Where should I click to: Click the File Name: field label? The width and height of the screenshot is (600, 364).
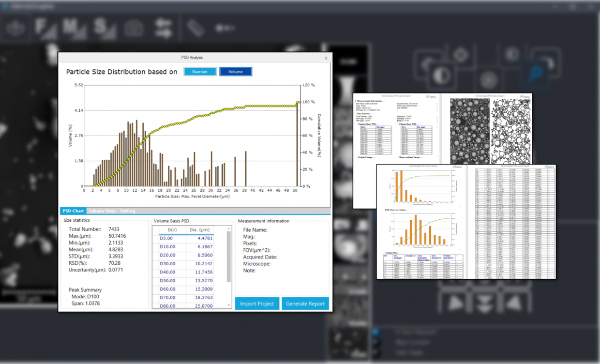[x=255, y=230]
